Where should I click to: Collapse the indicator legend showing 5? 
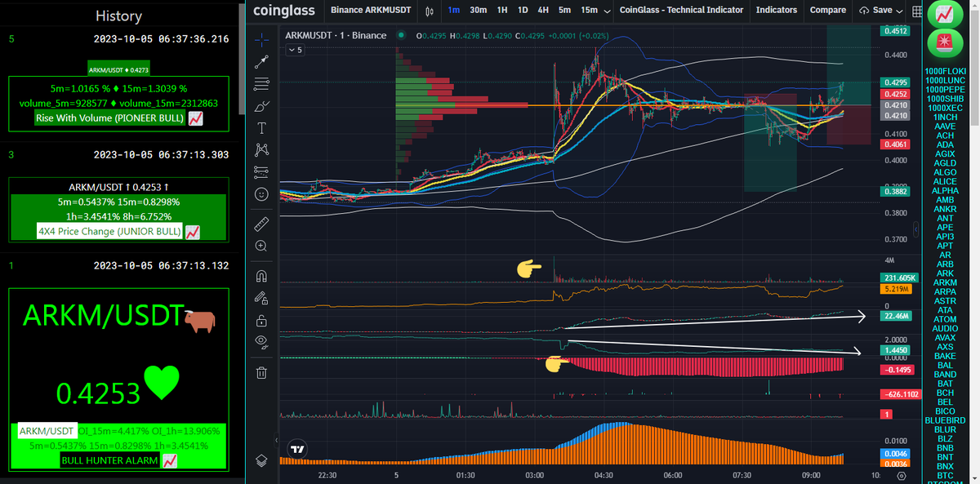[x=295, y=50]
